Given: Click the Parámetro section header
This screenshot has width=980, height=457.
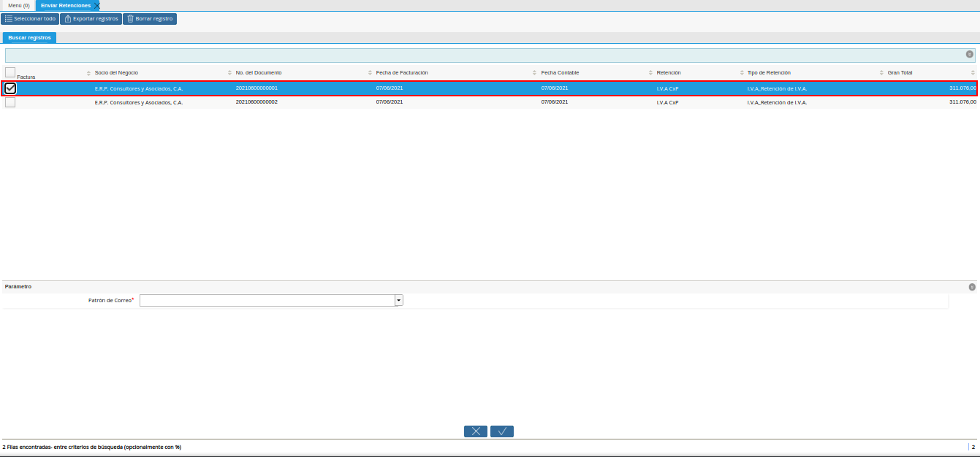Looking at the screenshot, I should [490, 287].
